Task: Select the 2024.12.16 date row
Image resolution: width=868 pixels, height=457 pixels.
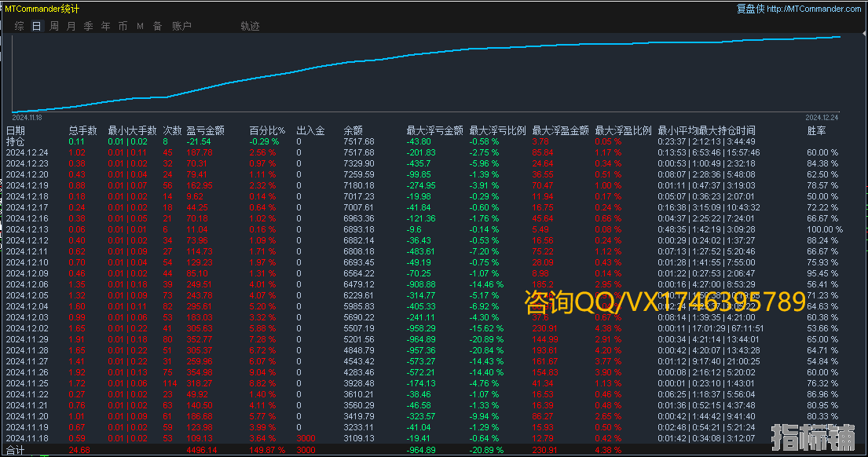Action: (27, 218)
